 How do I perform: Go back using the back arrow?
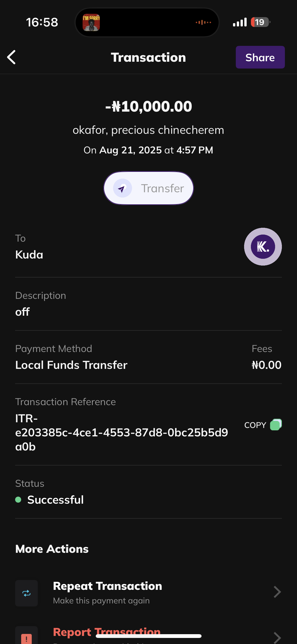pos(12,57)
